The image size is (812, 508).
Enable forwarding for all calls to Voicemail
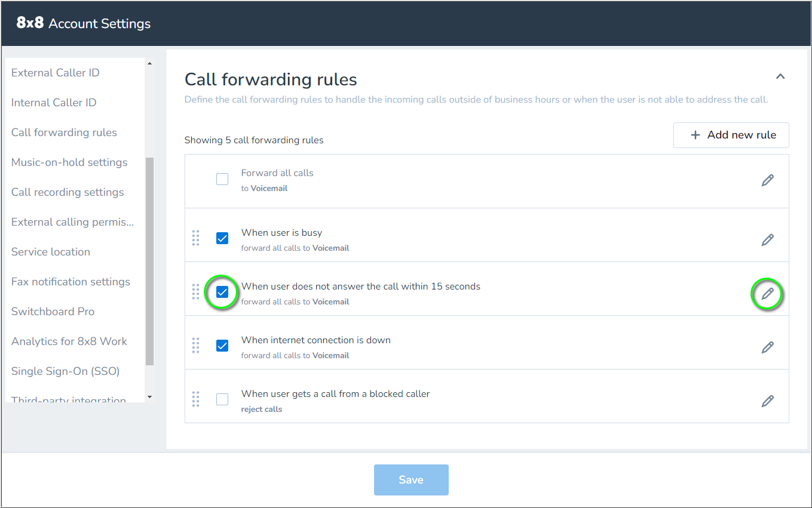pos(222,178)
